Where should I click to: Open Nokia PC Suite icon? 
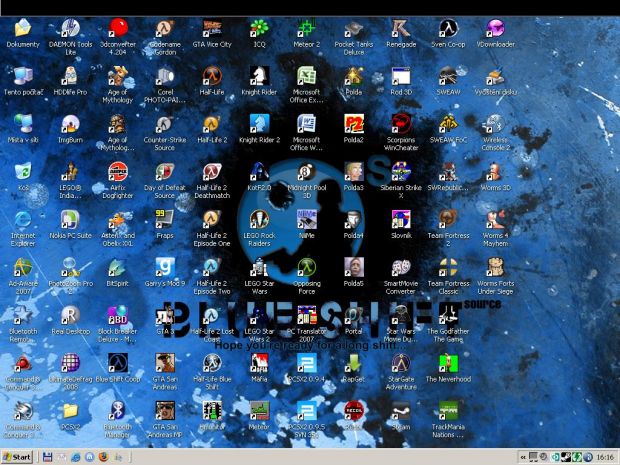70,220
